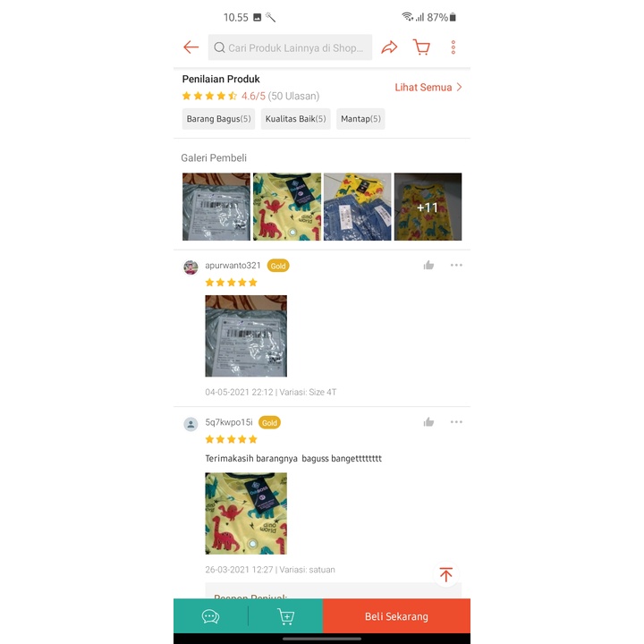Open the +11 more gallery photos thumbnail
Screen dimensions: 644x644
point(428,207)
